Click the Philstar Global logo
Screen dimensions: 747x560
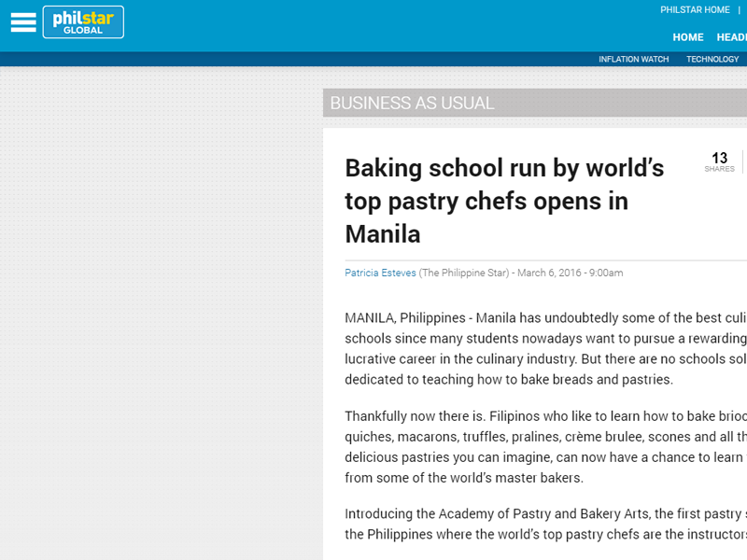click(83, 21)
